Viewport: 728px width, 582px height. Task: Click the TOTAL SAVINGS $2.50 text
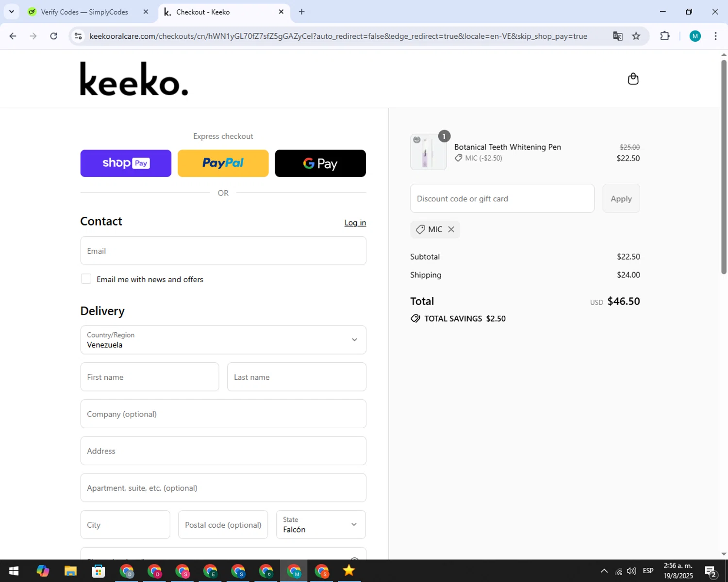[465, 319]
